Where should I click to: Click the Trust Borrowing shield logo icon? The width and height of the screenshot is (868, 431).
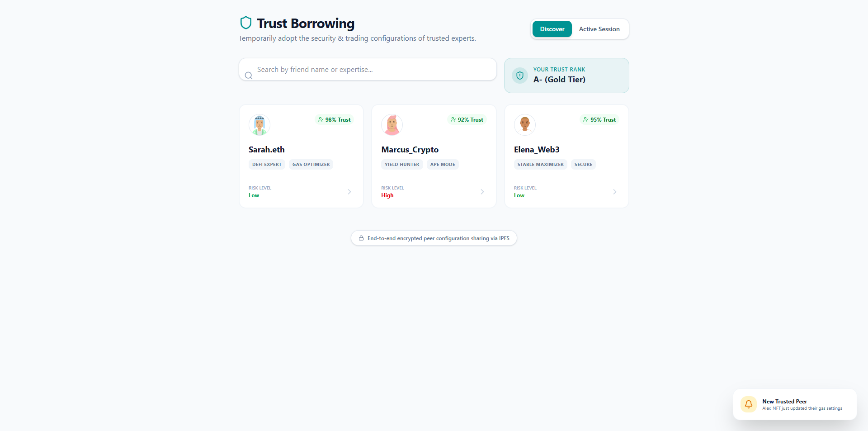pos(245,23)
